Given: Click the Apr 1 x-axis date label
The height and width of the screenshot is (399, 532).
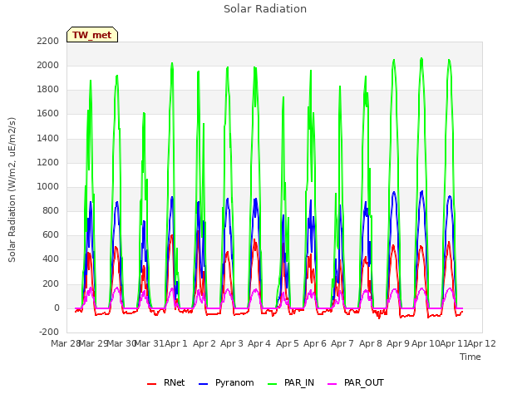Looking at the screenshot, I should point(176,343).
